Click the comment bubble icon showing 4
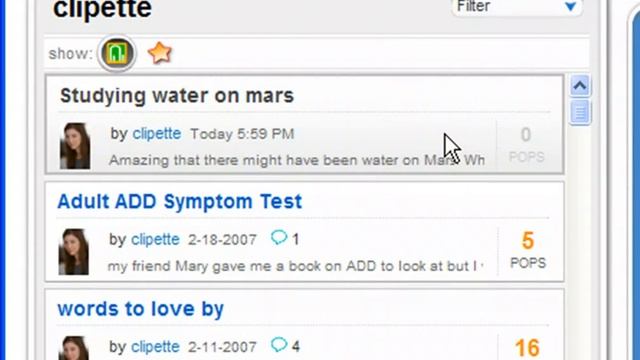This screenshot has width=640, height=360. (x=279, y=345)
